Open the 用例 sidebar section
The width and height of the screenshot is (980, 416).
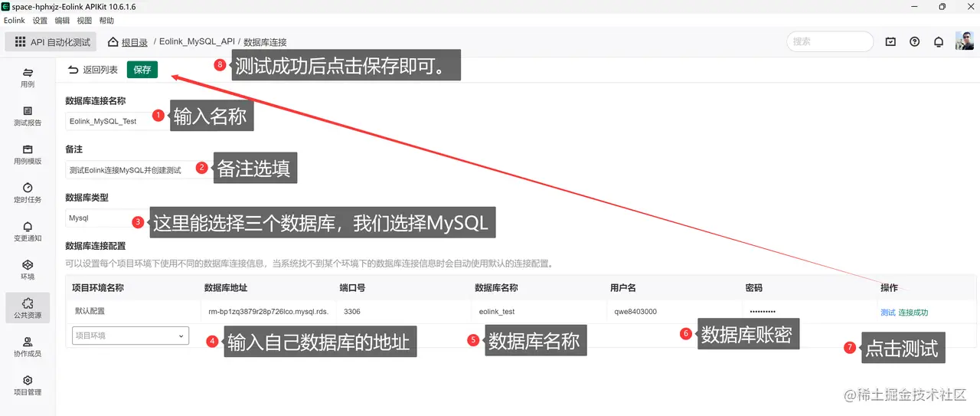[x=28, y=77]
